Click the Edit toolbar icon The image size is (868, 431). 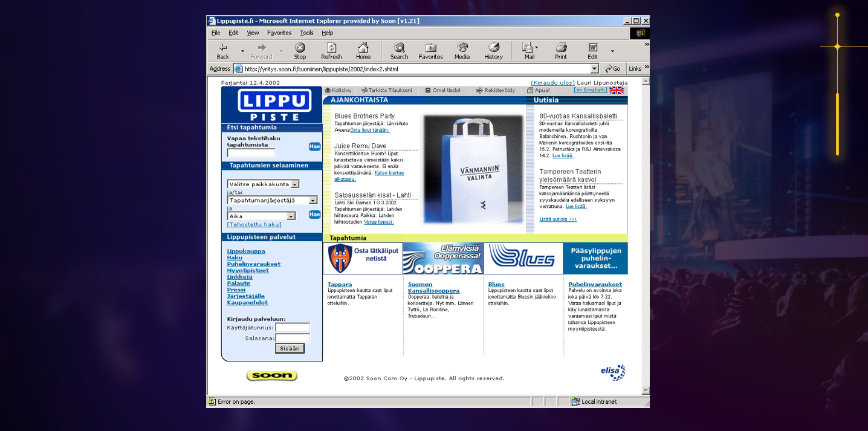coord(592,51)
